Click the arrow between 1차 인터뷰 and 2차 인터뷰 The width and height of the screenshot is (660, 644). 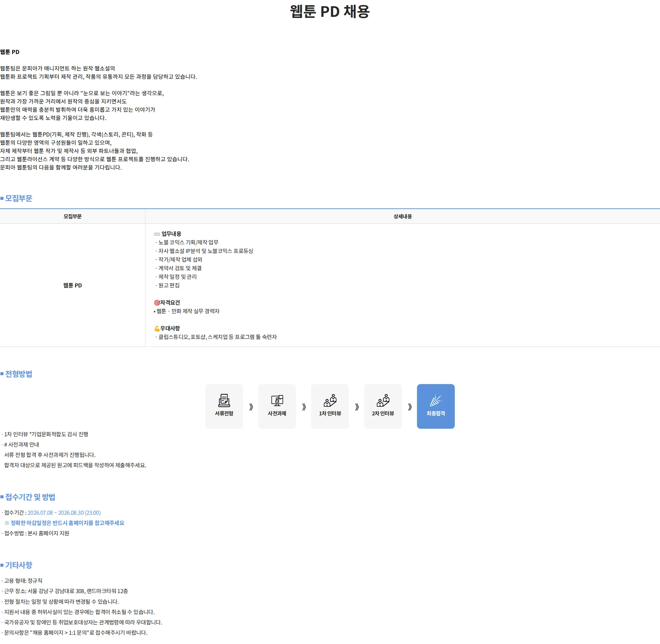coord(357,407)
